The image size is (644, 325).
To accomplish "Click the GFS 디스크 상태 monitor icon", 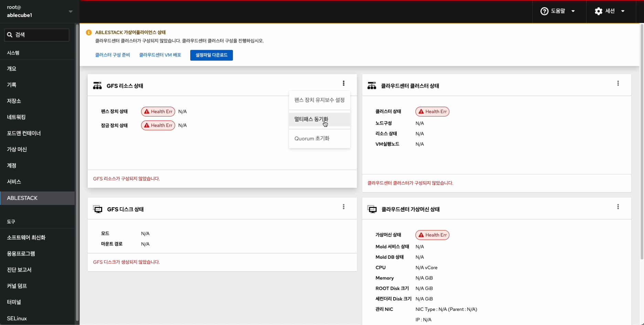I will [98, 209].
